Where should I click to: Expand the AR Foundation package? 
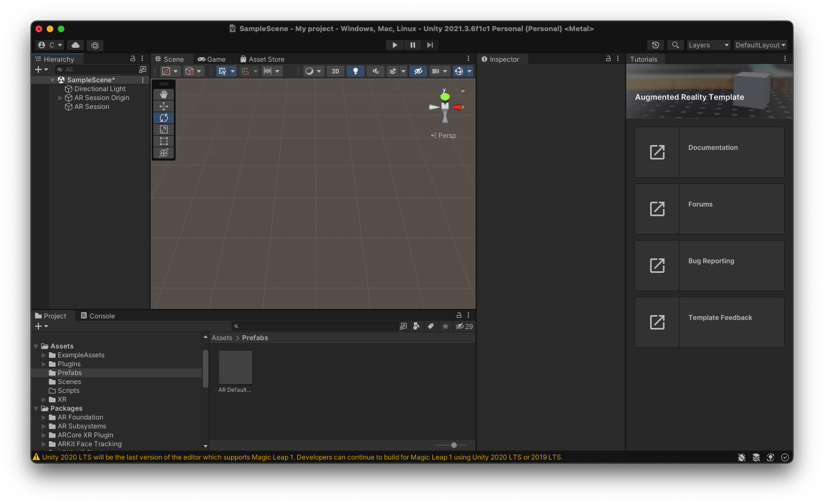point(44,417)
